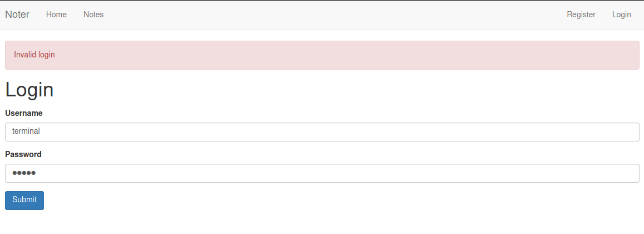Focus the Username input field

tap(322, 132)
